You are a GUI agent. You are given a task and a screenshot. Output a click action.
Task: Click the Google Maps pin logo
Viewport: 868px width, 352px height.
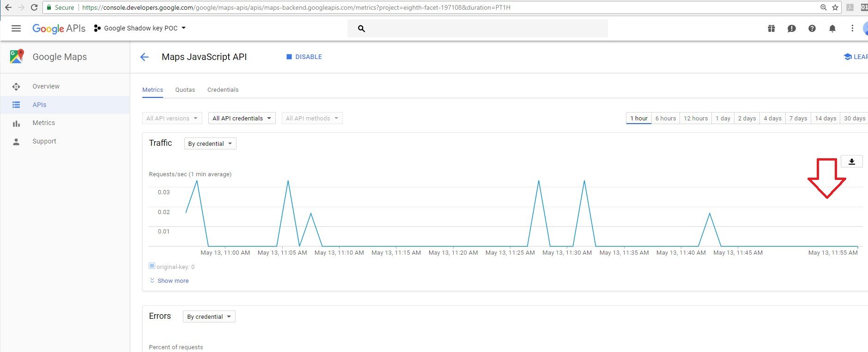coord(17,56)
